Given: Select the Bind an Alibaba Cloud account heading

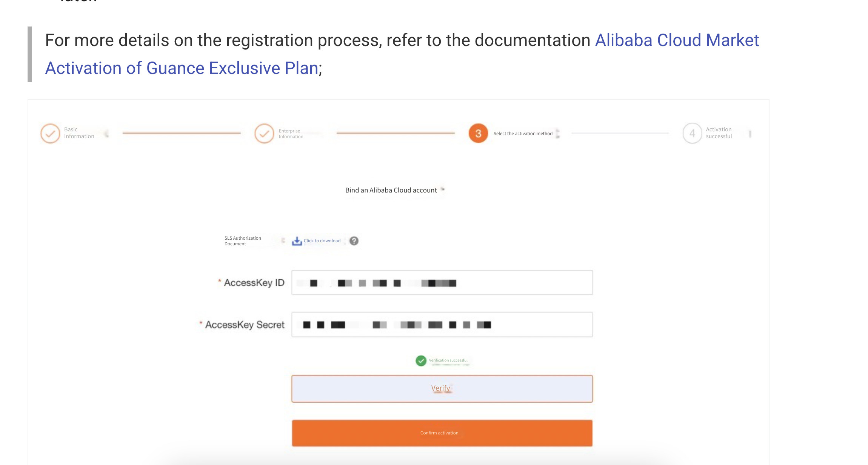Looking at the screenshot, I should 391,190.
